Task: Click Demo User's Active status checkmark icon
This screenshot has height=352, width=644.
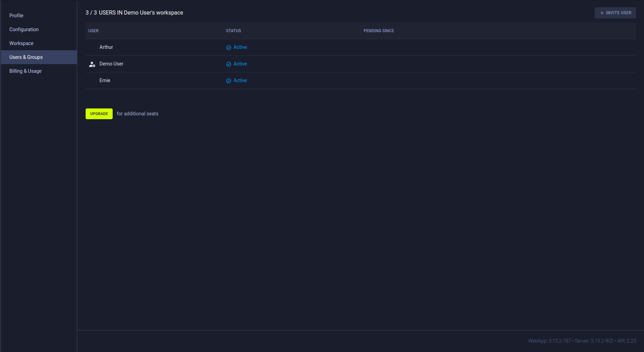Action: 228,64
